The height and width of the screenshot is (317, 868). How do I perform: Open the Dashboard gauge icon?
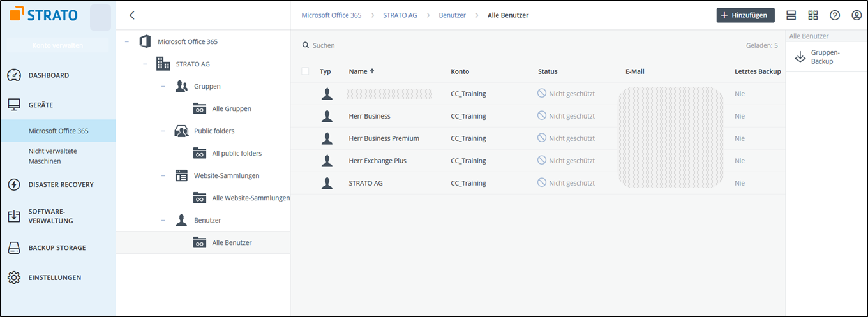[14, 75]
